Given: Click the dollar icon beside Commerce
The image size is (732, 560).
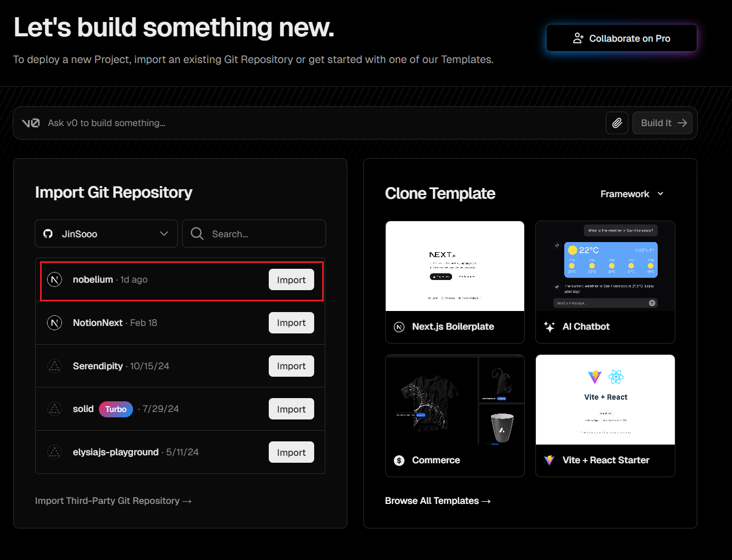Looking at the screenshot, I should click(x=399, y=461).
